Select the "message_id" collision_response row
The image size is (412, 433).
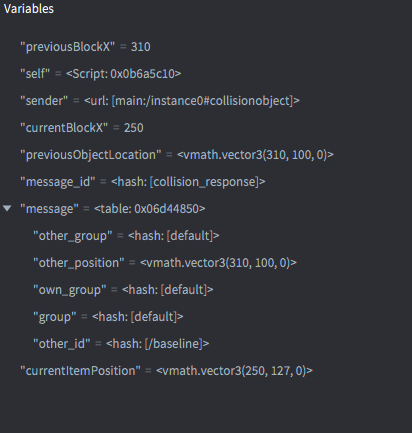pyautogui.click(x=206, y=182)
